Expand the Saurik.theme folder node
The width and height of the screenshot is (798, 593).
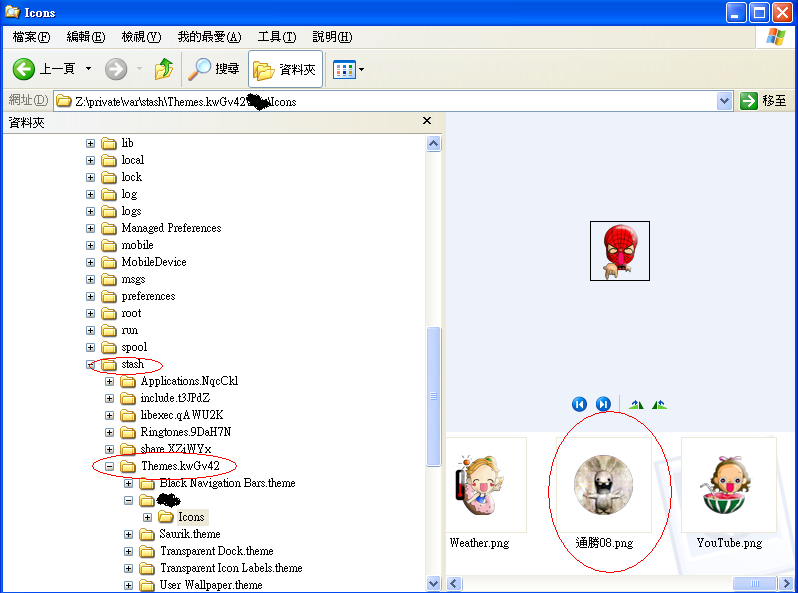point(129,534)
